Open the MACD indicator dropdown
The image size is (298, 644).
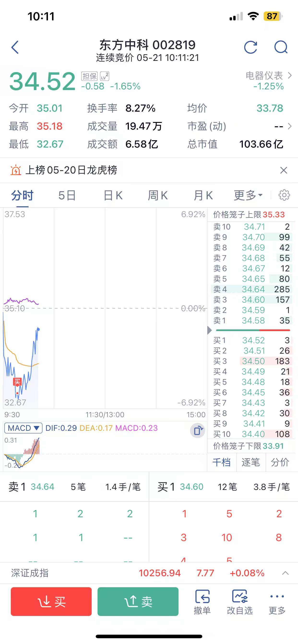[x=23, y=428]
